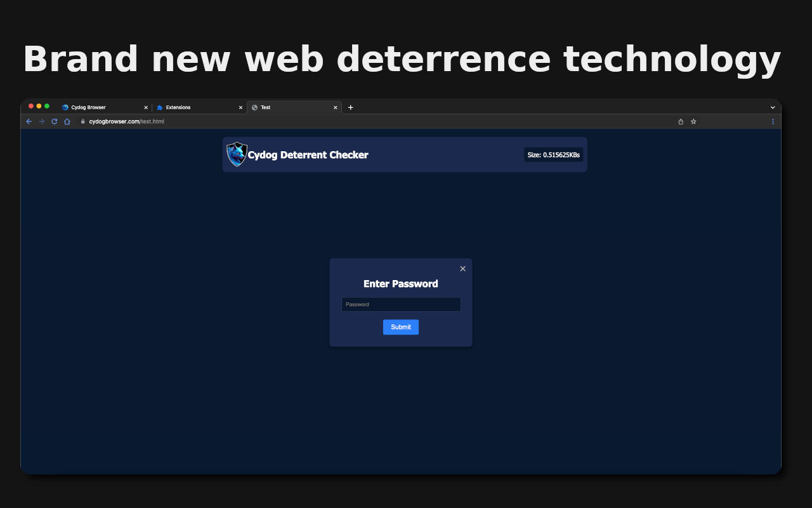Click the forward navigation arrow
Screen dimensions: 812x508
point(42,121)
